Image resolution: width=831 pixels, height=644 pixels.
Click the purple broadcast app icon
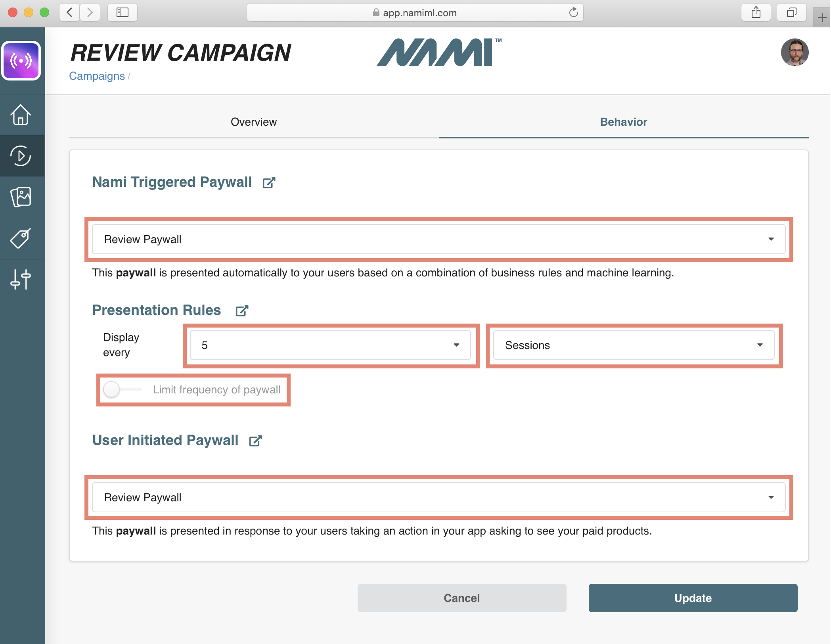pos(21,61)
